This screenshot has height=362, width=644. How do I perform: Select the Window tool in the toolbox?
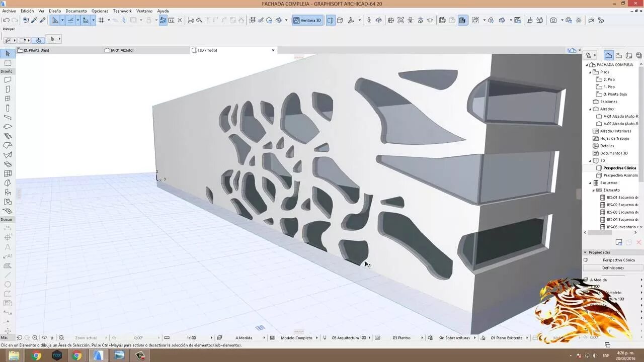(8, 99)
